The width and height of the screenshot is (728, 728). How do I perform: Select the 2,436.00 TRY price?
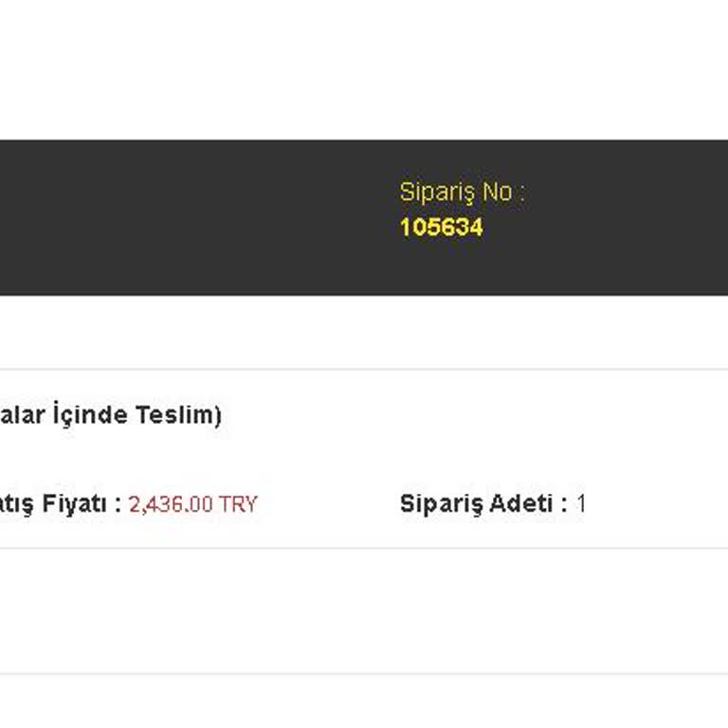pos(192,504)
